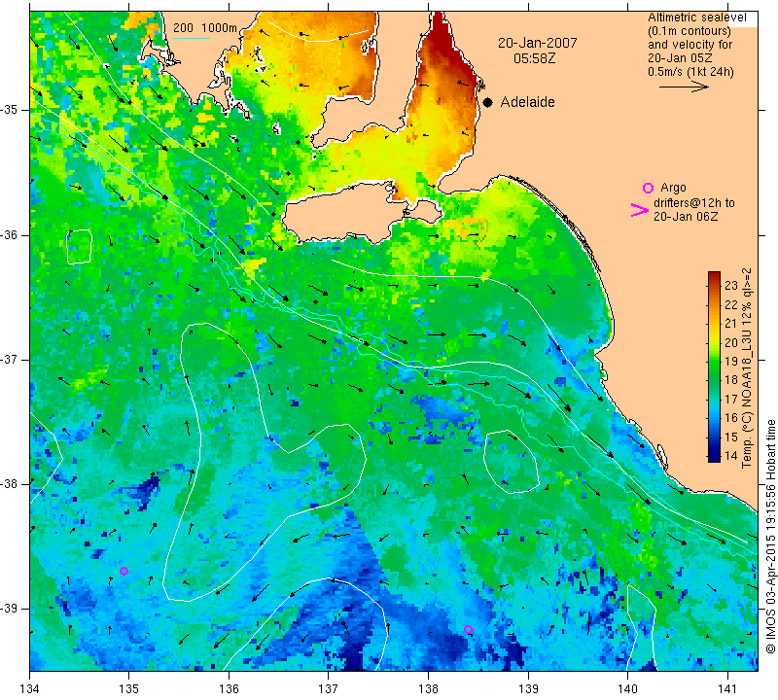Click the 'drifters@12h to' legend text
The image size is (778, 700).
(693, 203)
